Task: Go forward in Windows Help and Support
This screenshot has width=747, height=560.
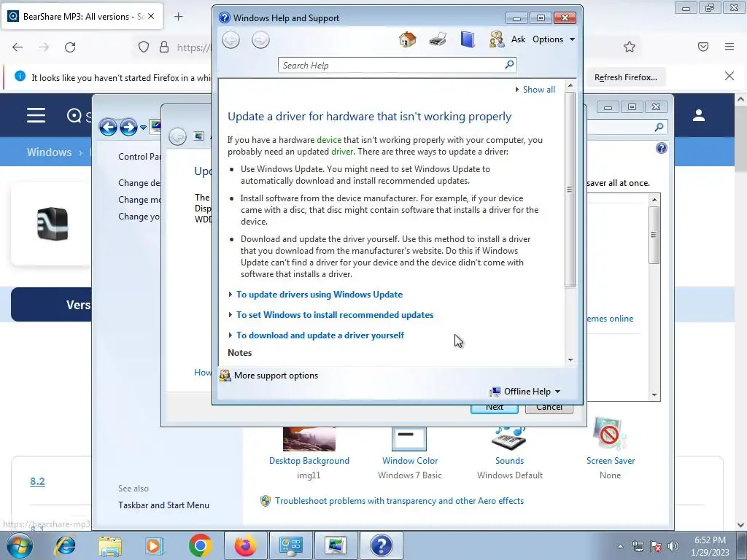Action: pos(260,40)
